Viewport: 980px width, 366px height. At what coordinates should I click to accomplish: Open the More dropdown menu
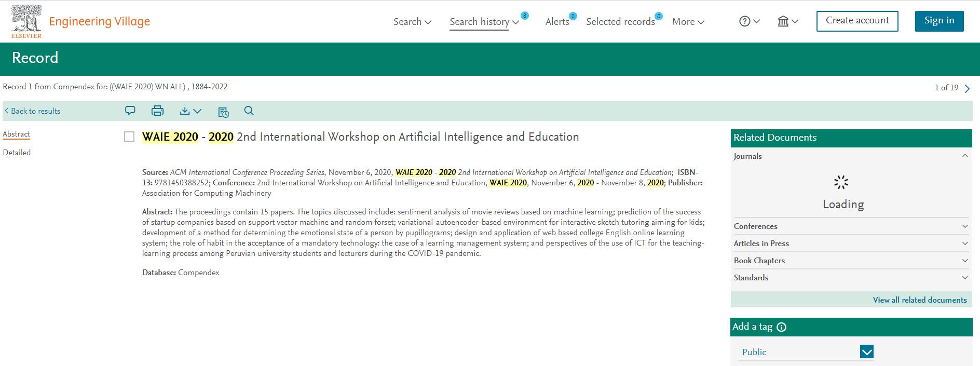(x=688, y=22)
